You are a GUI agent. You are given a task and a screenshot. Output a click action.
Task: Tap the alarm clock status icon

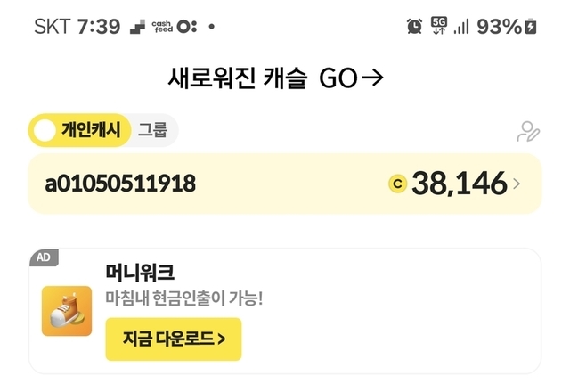tap(415, 27)
